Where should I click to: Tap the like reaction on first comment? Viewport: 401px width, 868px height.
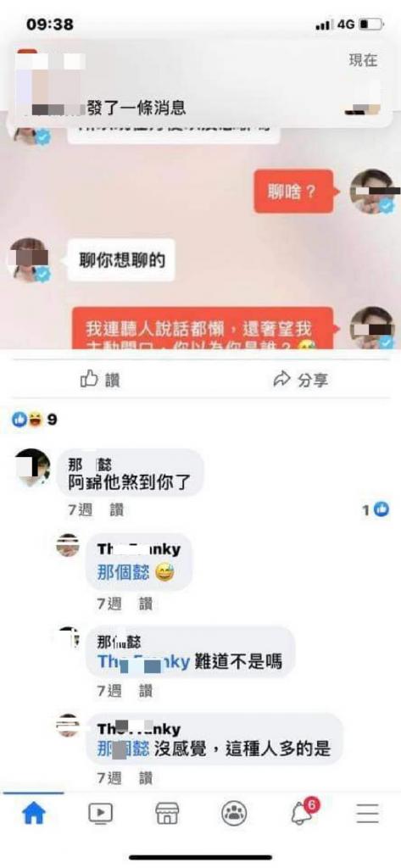tap(376, 509)
